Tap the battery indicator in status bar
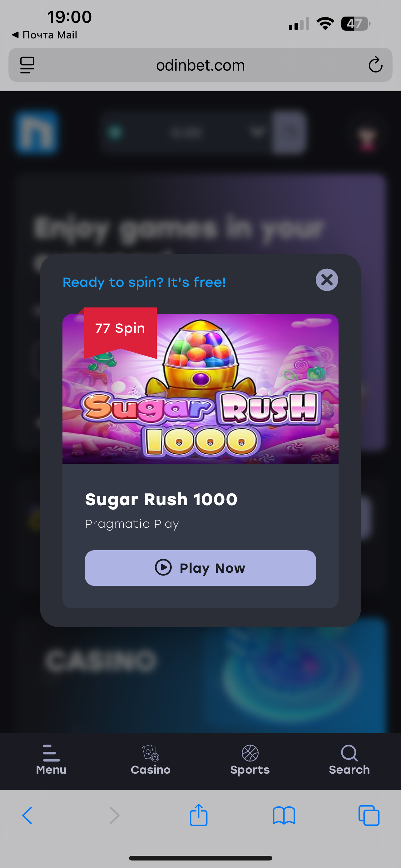The image size is (401, 868). pyautogui.click(x=355, y=23)
